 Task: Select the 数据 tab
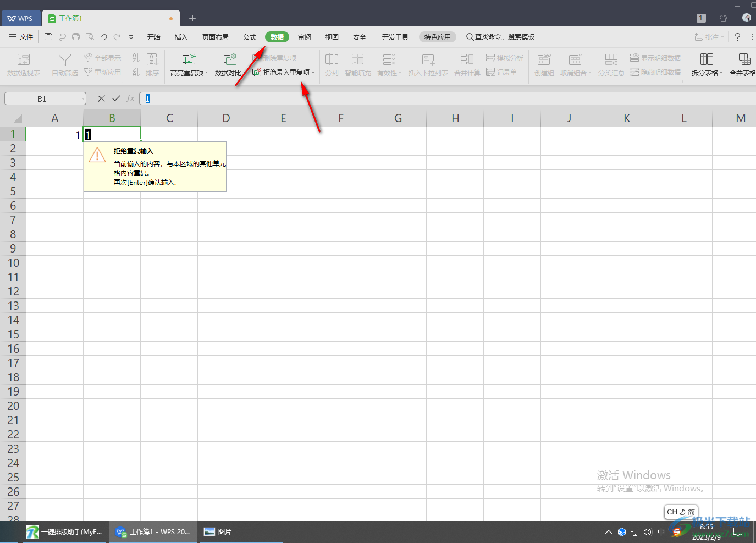[x=277, y=37]
